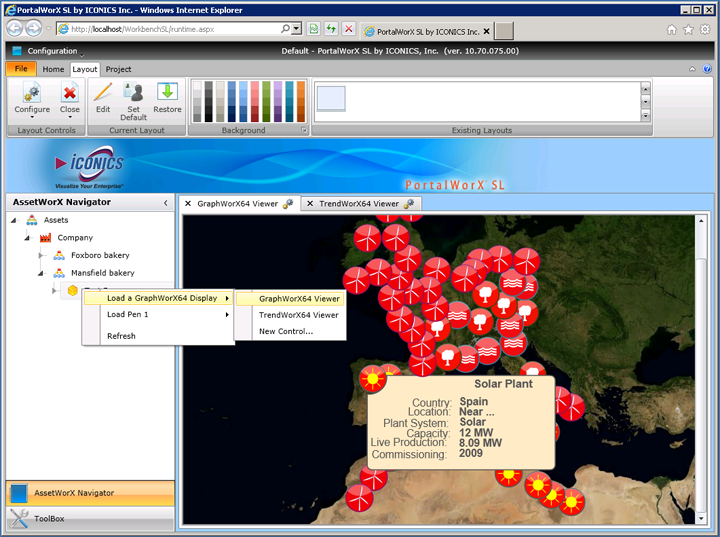
Task: Collapse the Company tree node
Action: click(x=28, y=238)
